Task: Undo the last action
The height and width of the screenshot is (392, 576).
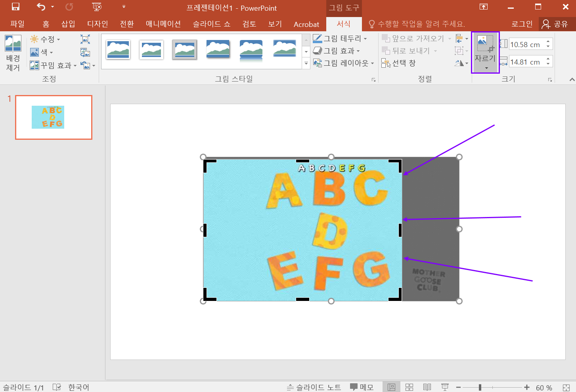Action: pos(41,7)
